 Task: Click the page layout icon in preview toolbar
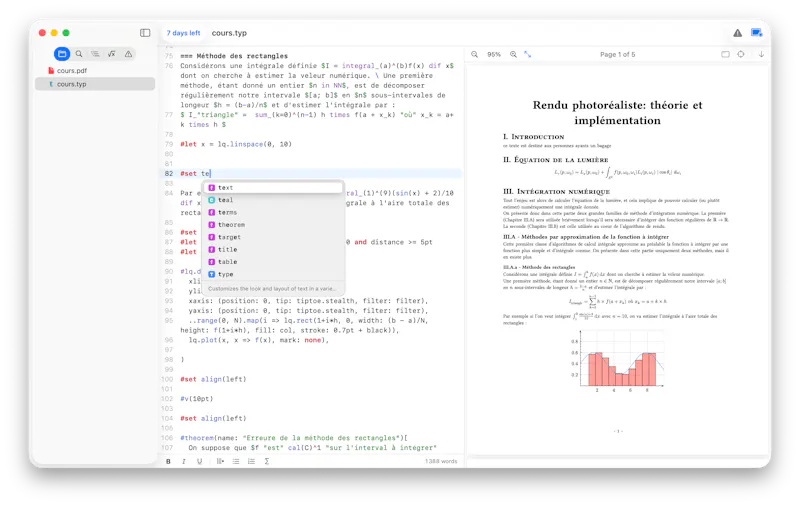tap(725, 54)
